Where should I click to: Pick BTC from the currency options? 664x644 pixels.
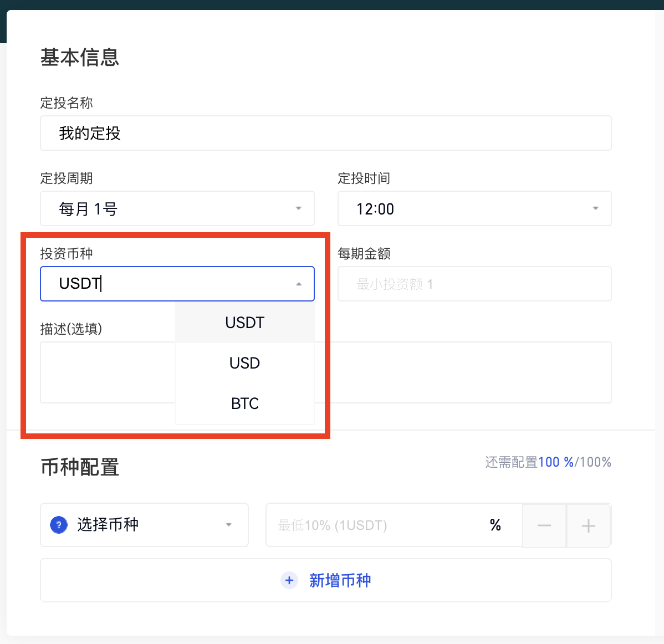pyautogui.click(x=244, y=403)
